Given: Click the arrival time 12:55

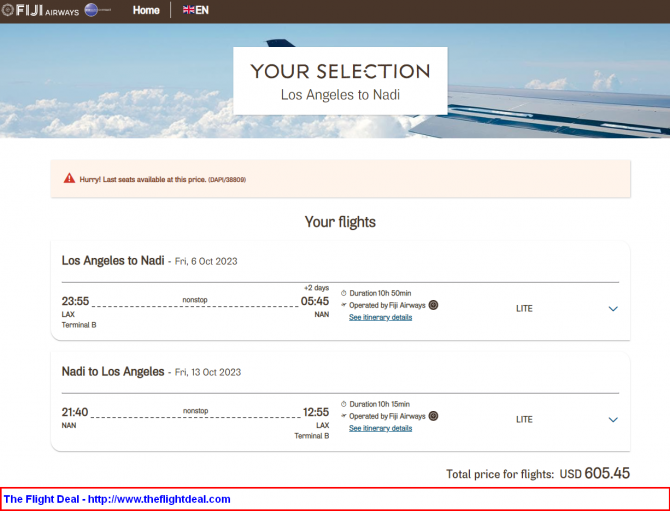Looking at the screenshot, I should pos(316,412).
